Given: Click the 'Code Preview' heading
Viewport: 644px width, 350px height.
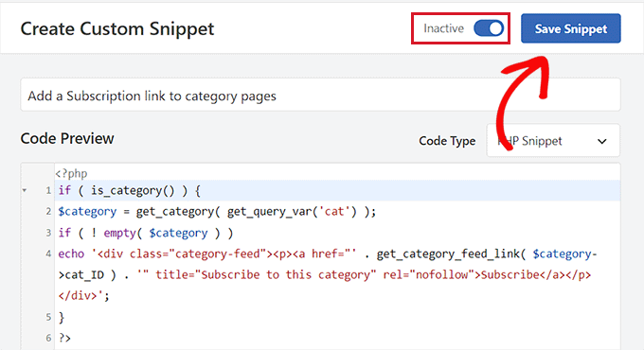Looking at the screenshot, I should pyautogui.click(x=67, y=139).
